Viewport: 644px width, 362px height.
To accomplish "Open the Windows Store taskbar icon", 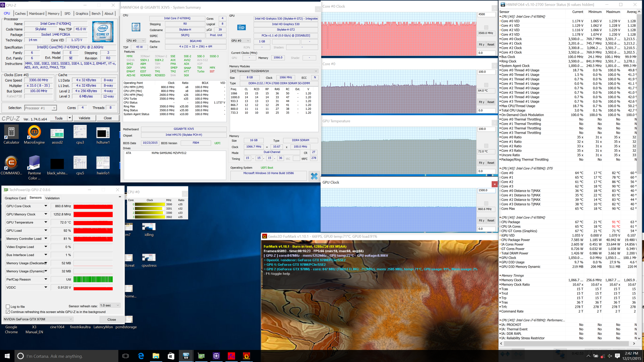I will coord(171,356).
